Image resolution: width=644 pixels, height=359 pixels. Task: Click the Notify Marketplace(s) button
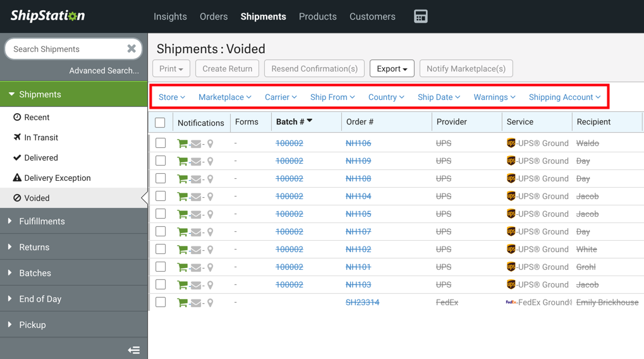click(466, 69)
